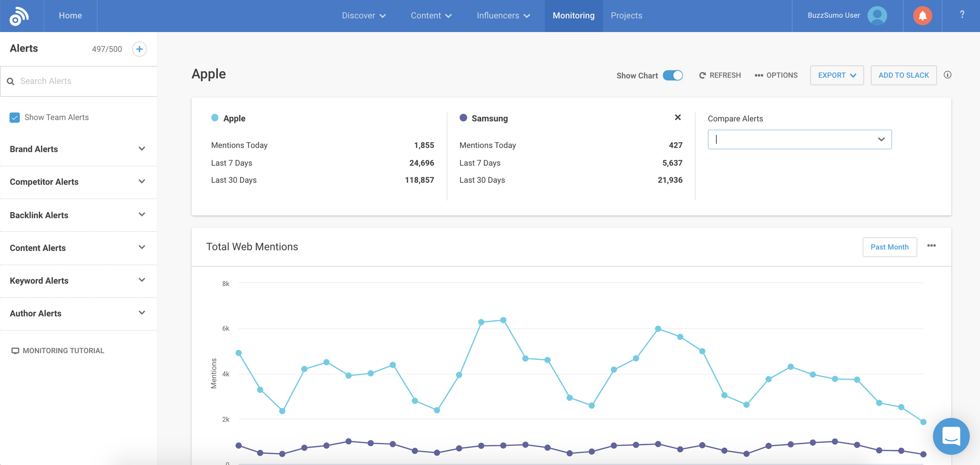Open the chat support bubble
The height and width of the screenshot is (465, 980).
tap(951, 436)
